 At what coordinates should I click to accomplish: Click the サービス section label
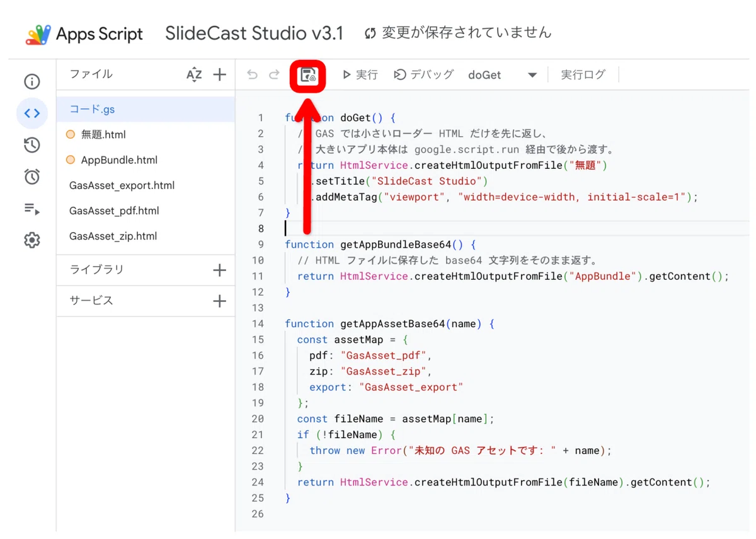[91, 301]
